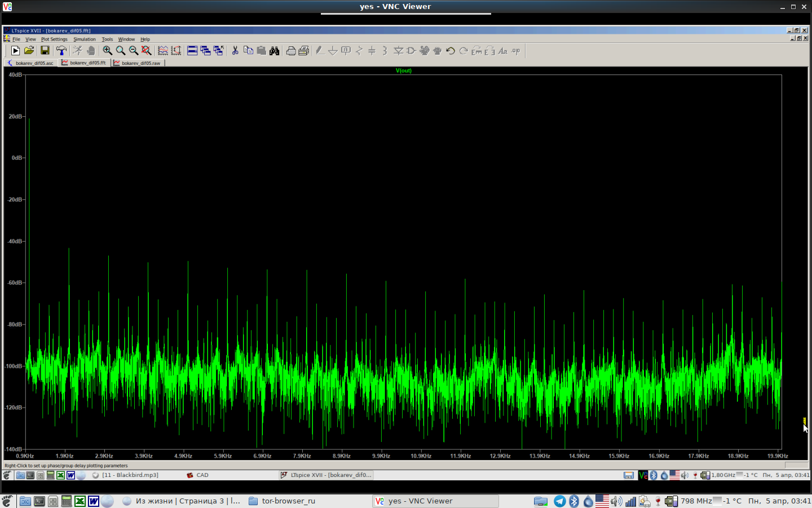The image size is (812, 508).
Task: Click the Open file folder icon
Action: pyautogui.click(x=29, y=51)
